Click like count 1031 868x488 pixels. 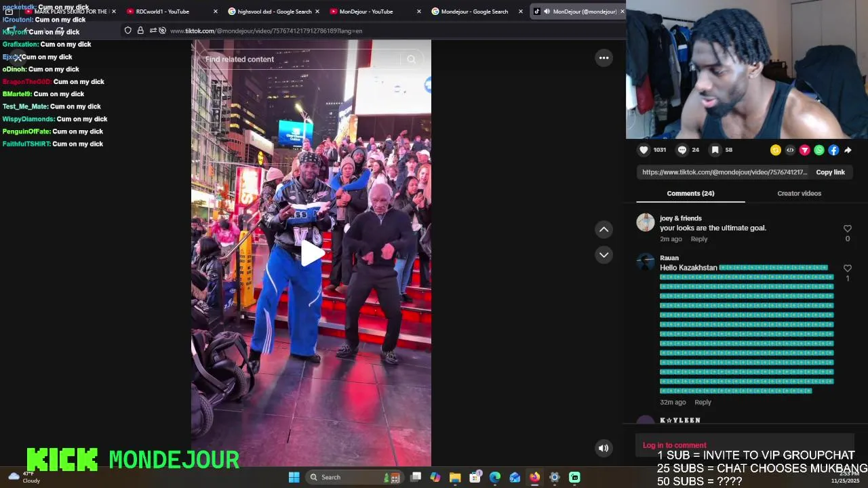(659, 150)
